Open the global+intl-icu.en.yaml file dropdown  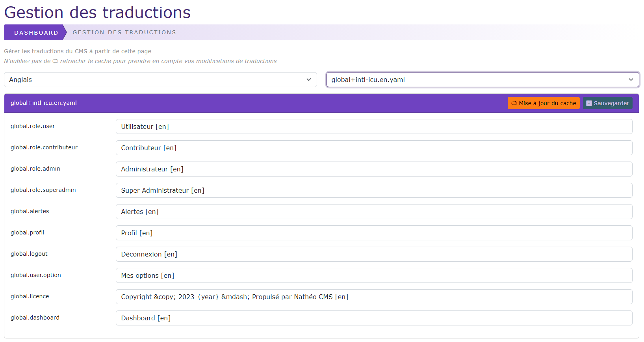(483, 80)
